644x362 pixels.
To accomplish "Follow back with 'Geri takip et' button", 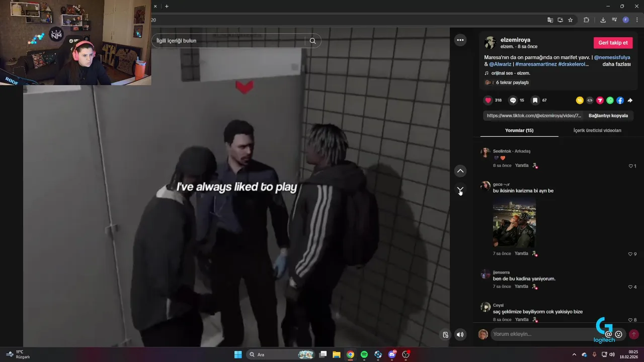I will coord(613,43).
